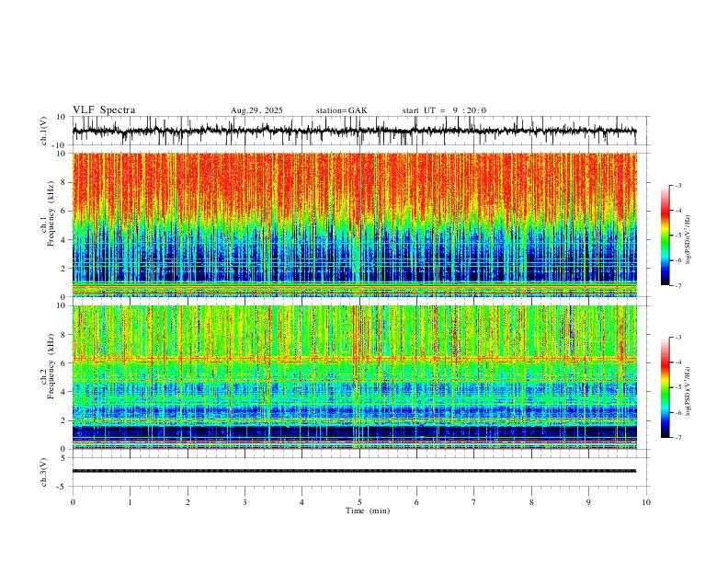Click the "5" tick on the Time axis

click(359, 502)
